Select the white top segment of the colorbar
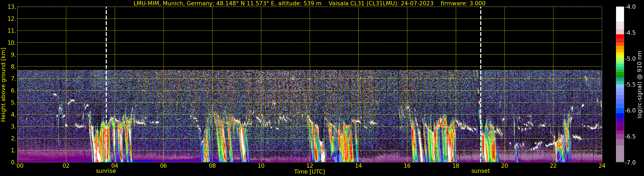The height and width of the screenshot is (176, 644). pyautogui.click(x=620, y=14)
